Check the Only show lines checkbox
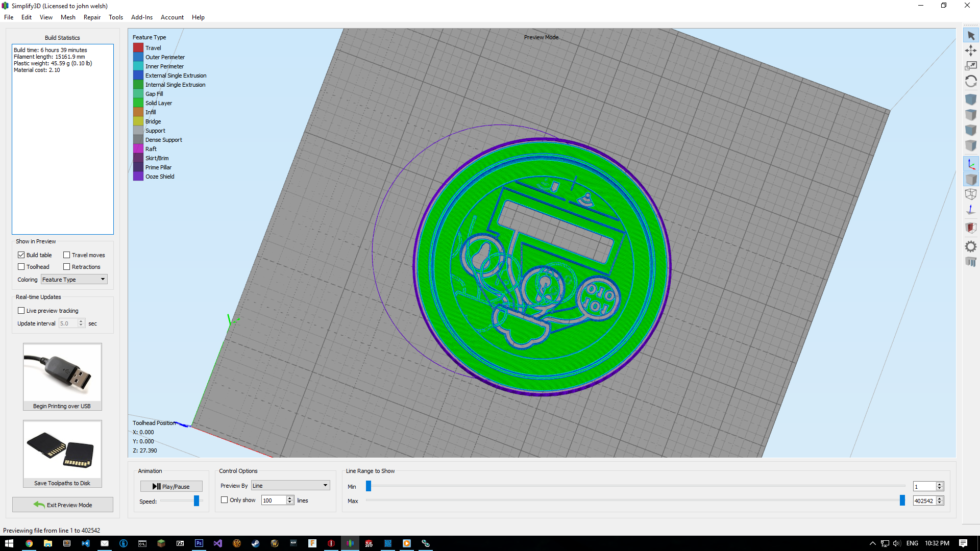980x551 pixels. point(225,500)
